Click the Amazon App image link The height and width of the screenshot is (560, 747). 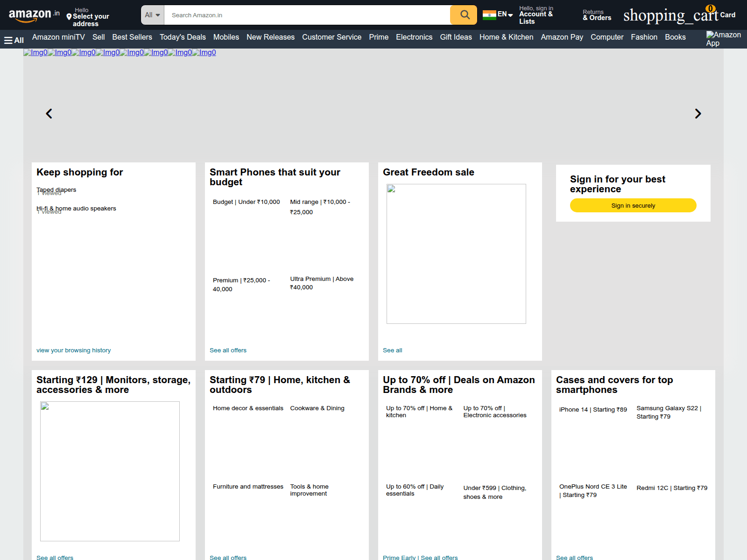tap(723, 39)
